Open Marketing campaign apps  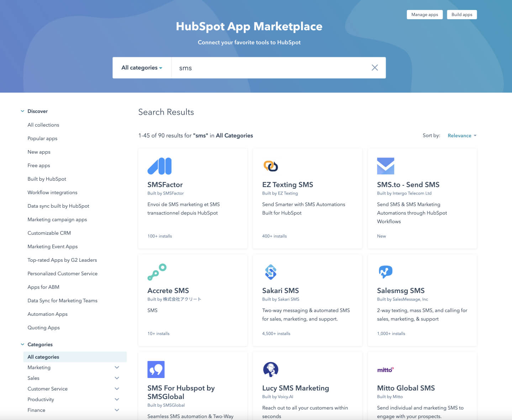tap(57, 219)
